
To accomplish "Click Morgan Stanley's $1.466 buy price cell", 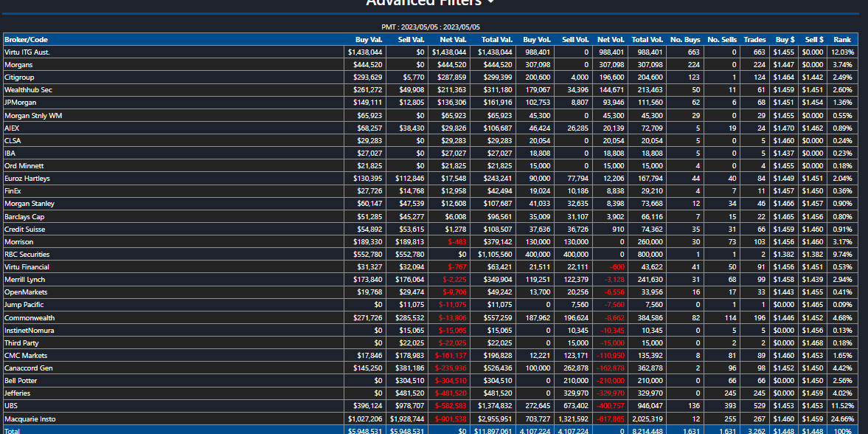I will (x=785, y=204).
